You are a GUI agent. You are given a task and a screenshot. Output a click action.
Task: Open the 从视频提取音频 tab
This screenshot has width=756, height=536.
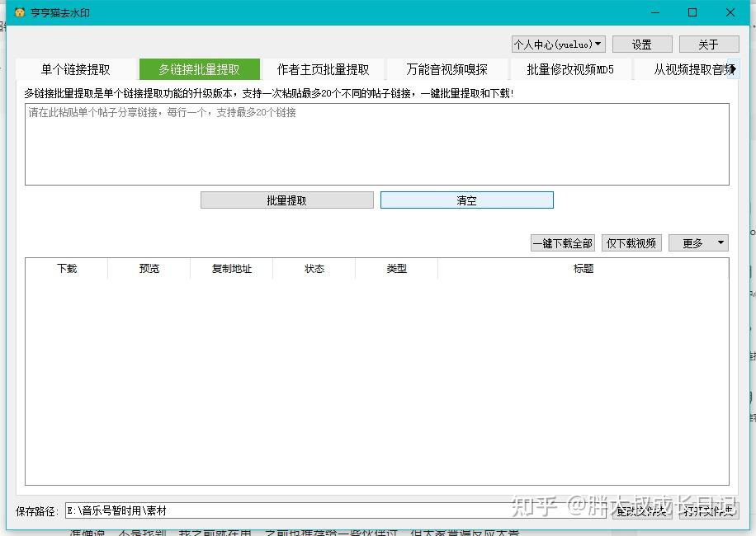click(x=689, y=69)
